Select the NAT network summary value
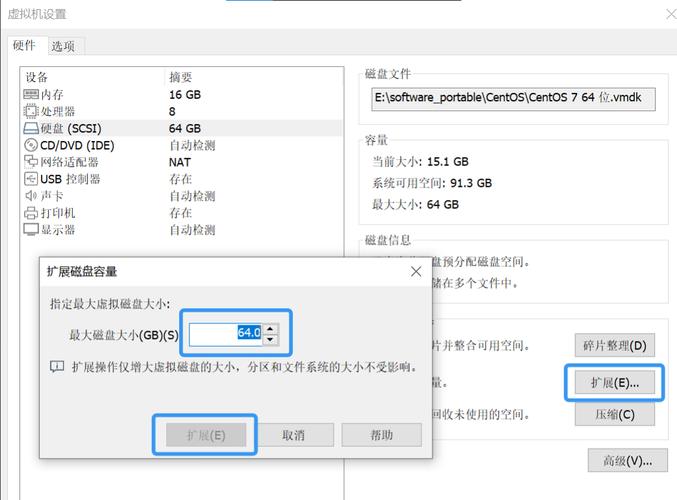Screen dimensions: 677x500 180,162
